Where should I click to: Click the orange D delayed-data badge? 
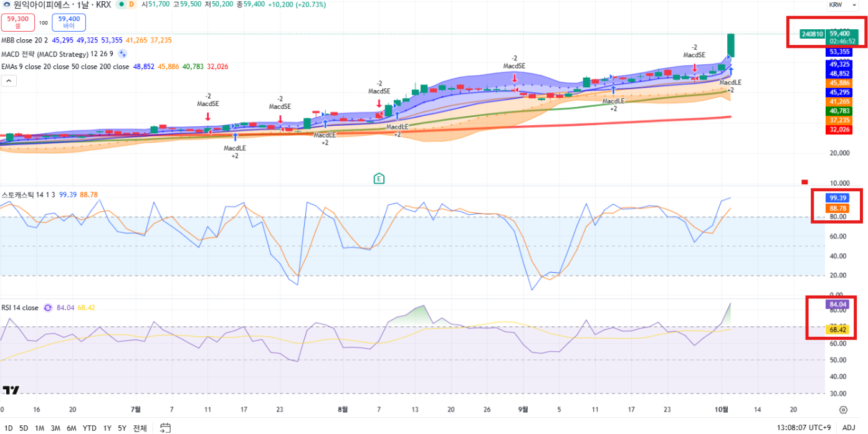131,4
